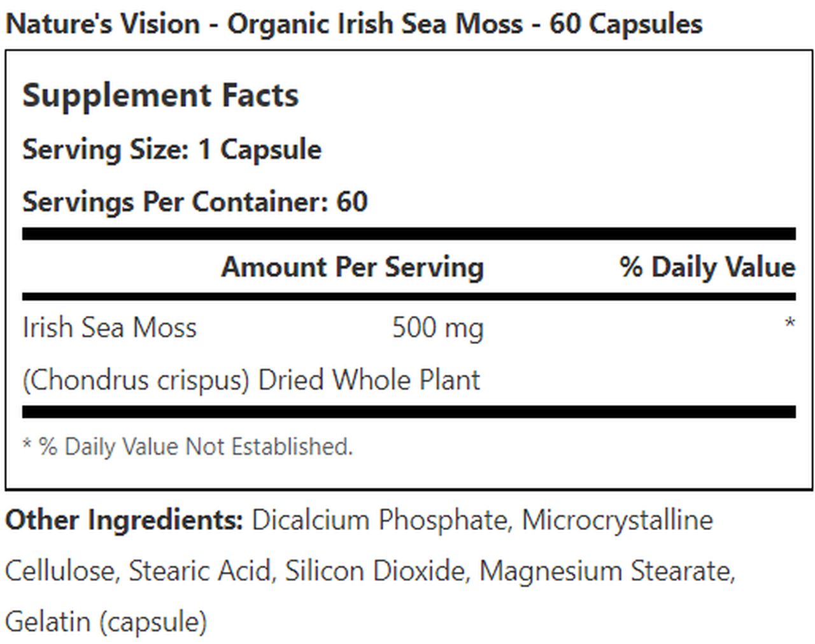Click the Nature's Vision product title
815x644 pixels.
pyautogui.click(x=353, y=24)
